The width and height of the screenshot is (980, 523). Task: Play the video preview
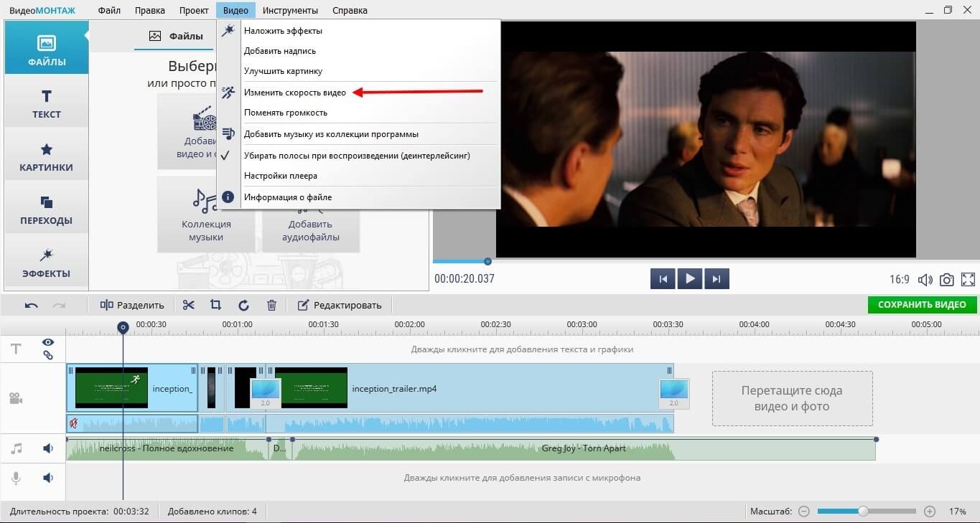coord(690,279)
